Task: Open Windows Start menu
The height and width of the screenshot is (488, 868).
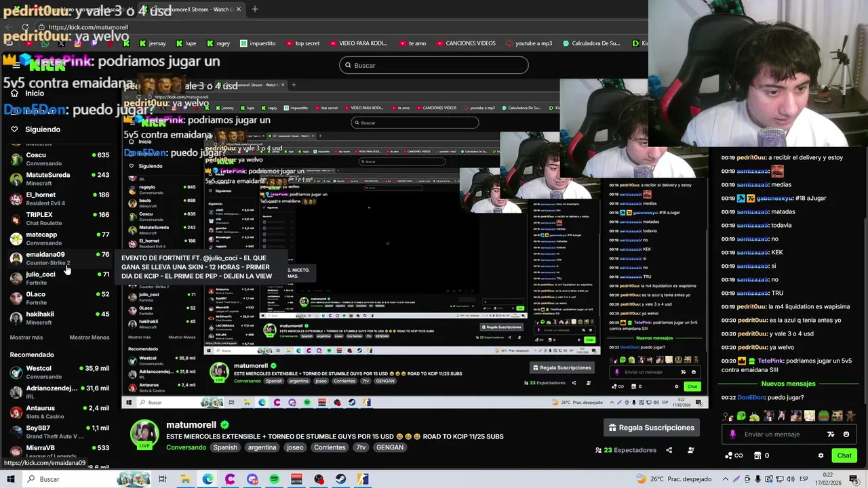Action: click(11, 479)
